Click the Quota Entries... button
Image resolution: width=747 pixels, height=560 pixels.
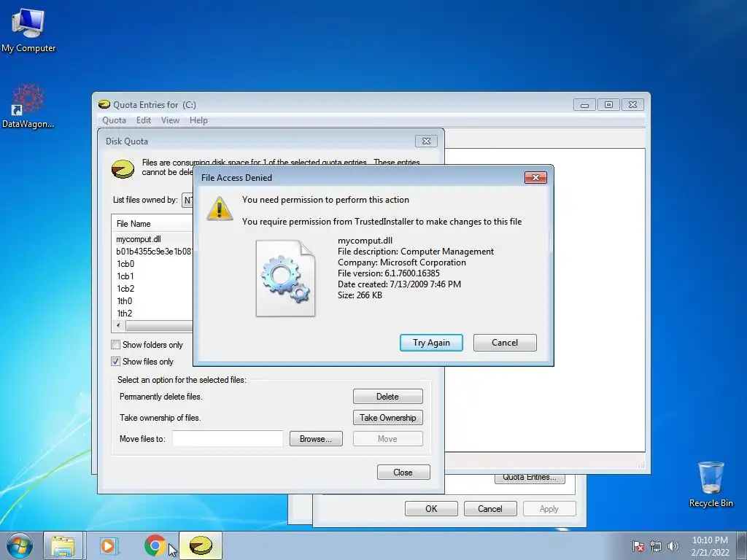pos(530,478)
